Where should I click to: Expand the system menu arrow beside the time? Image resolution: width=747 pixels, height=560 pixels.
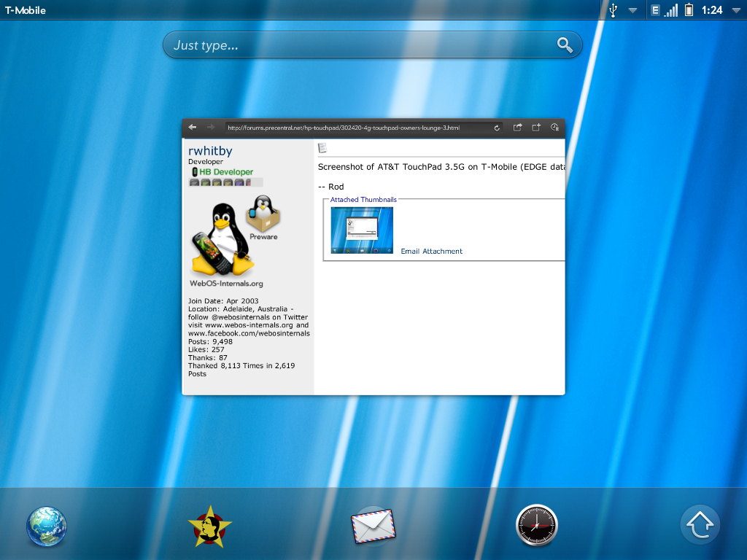(x=736, y=10)
